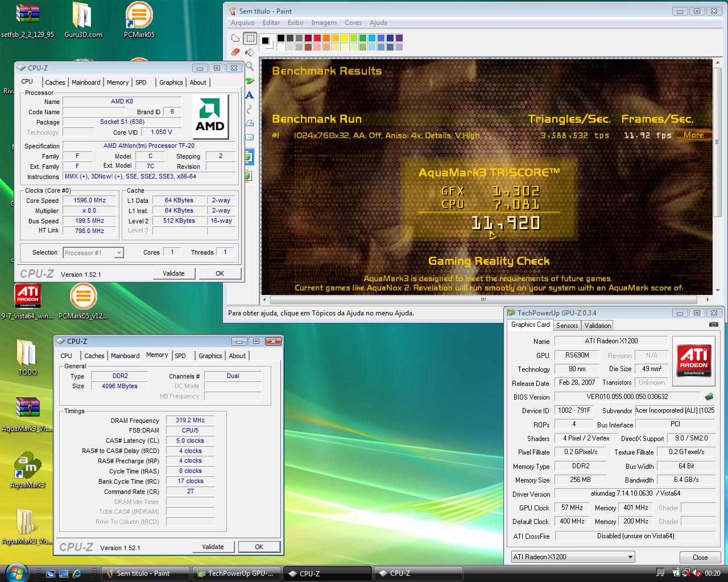Switch to TechPowerUp GPU-Z taskbar button
Screen dimensions: 728x582
tap(237, 573)
